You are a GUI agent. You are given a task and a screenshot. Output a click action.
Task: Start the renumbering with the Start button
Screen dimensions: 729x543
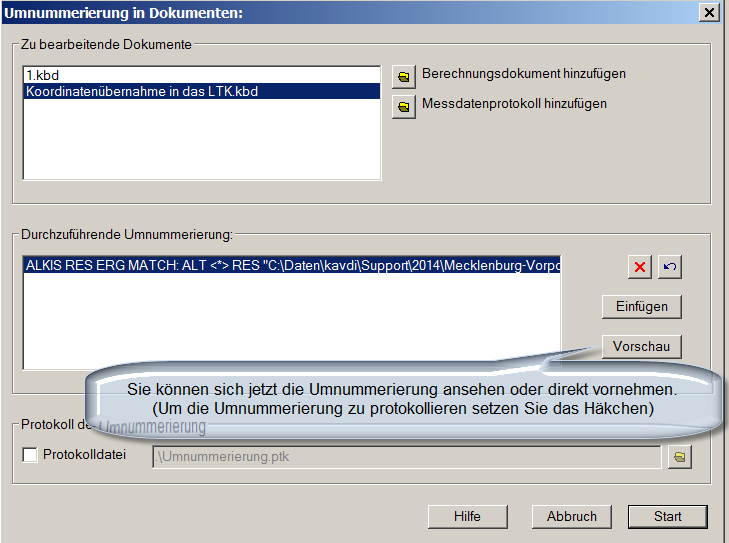(667, 516)
